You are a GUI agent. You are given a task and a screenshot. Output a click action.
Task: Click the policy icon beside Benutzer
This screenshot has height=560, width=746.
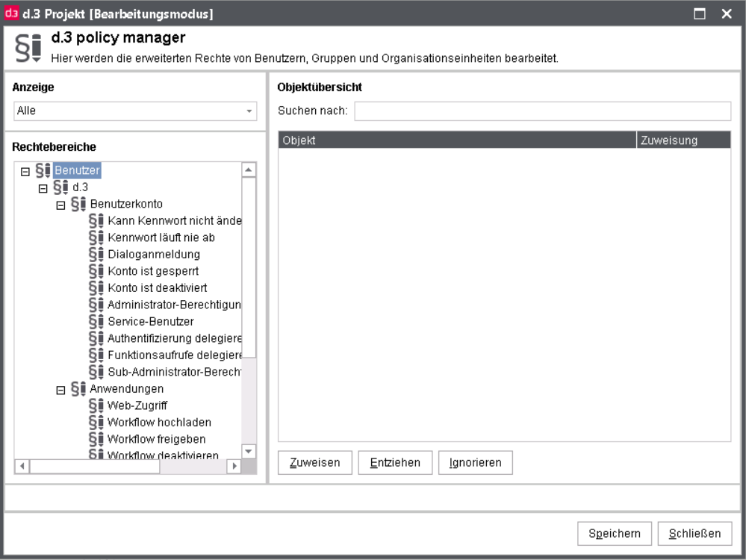pyautogui.click(x=43, y=170)
